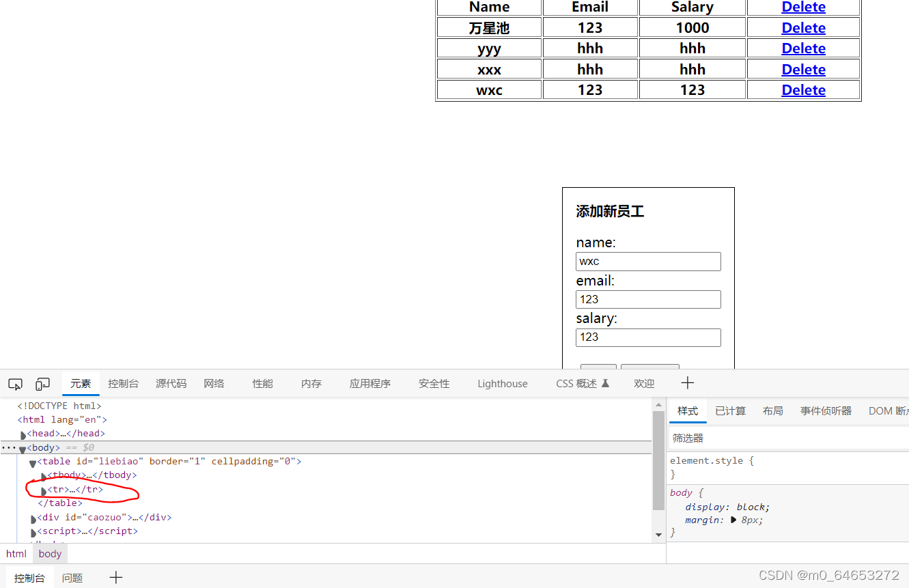
Task: Toggle the device toolbar icon
Action: tap(42, 384)
